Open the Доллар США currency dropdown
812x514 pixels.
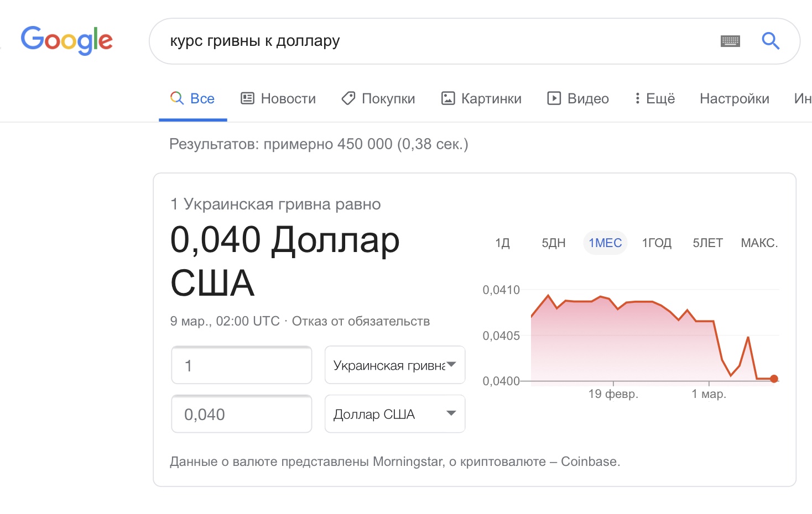pyautogui.click(x=395, y=414)
